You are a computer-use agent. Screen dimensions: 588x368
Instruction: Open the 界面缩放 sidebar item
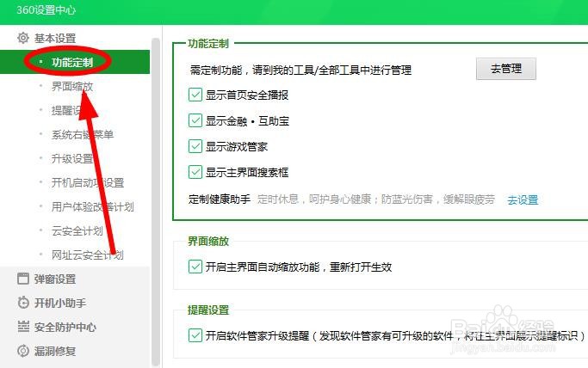72,87
